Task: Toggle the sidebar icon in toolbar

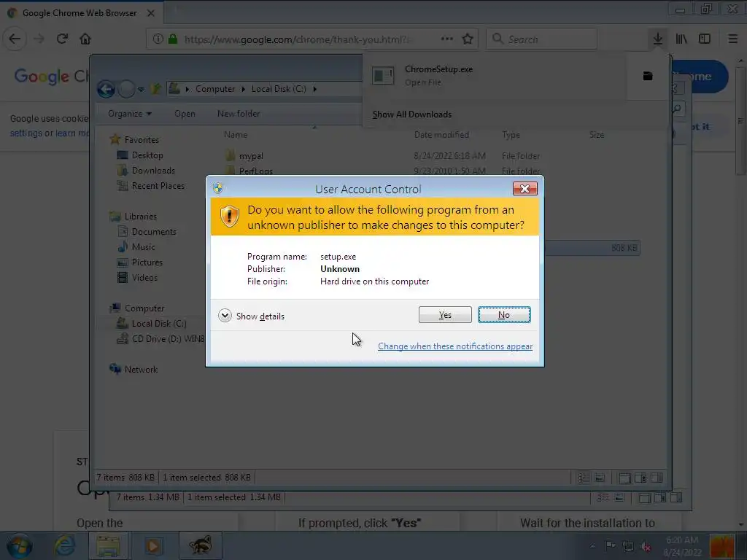Action: (705, 39)
